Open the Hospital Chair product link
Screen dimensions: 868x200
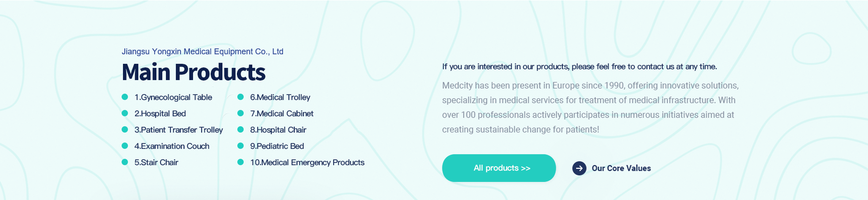click(x=278, y=130)
